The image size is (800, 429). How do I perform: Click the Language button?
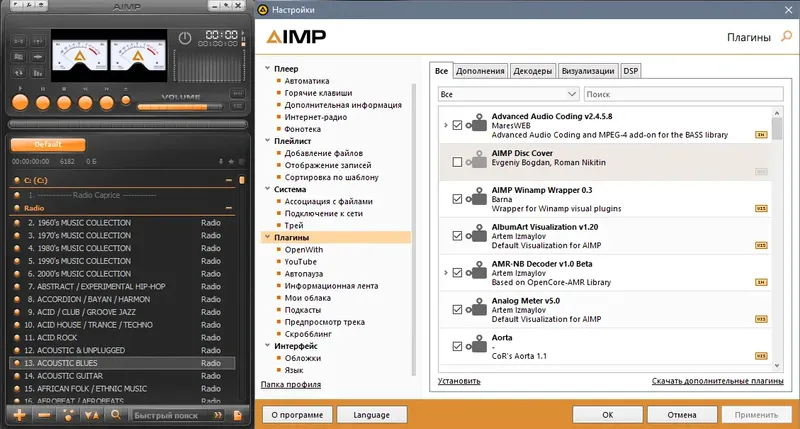[371, 415]
